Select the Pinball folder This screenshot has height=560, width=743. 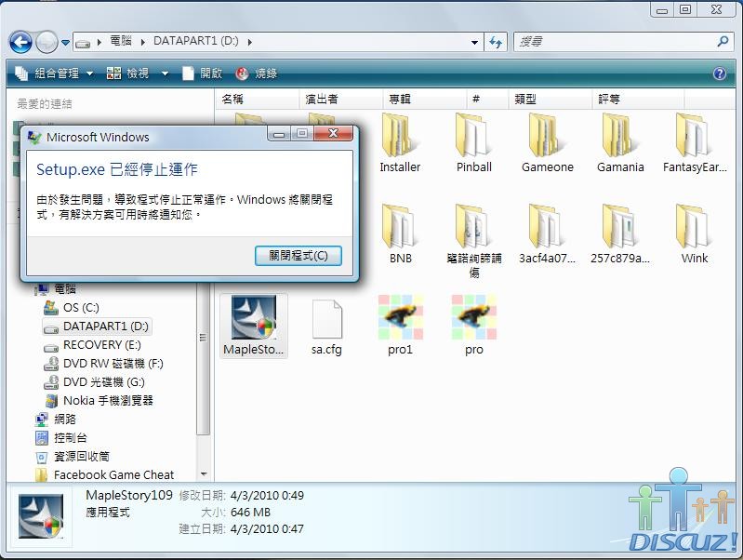(474, 142)
